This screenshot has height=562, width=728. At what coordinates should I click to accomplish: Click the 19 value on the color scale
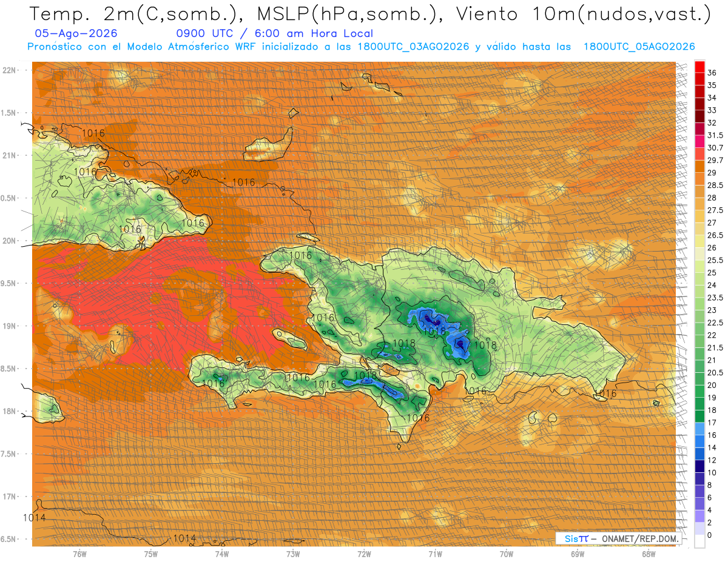click(712, 398)
